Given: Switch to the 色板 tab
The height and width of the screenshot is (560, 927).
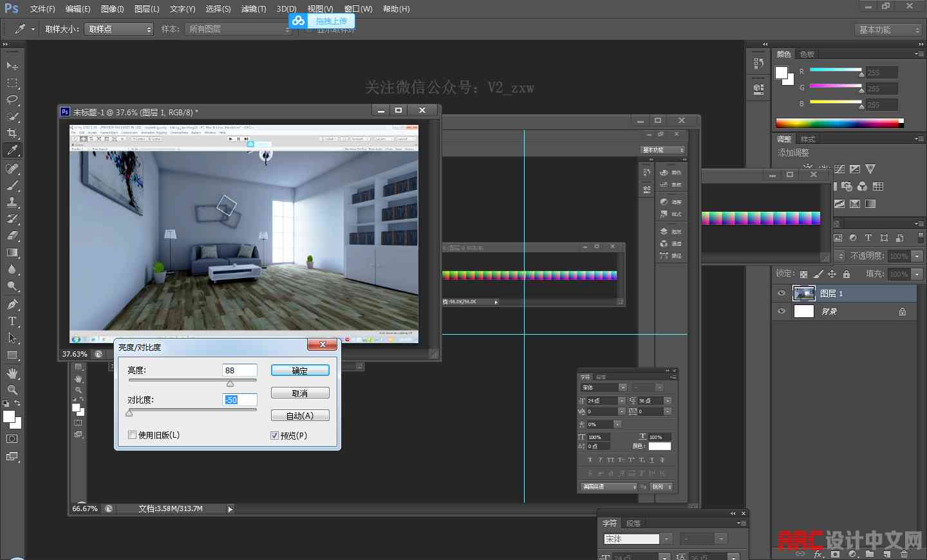Looking at the screenshot, I should click(x=807, y=54).
